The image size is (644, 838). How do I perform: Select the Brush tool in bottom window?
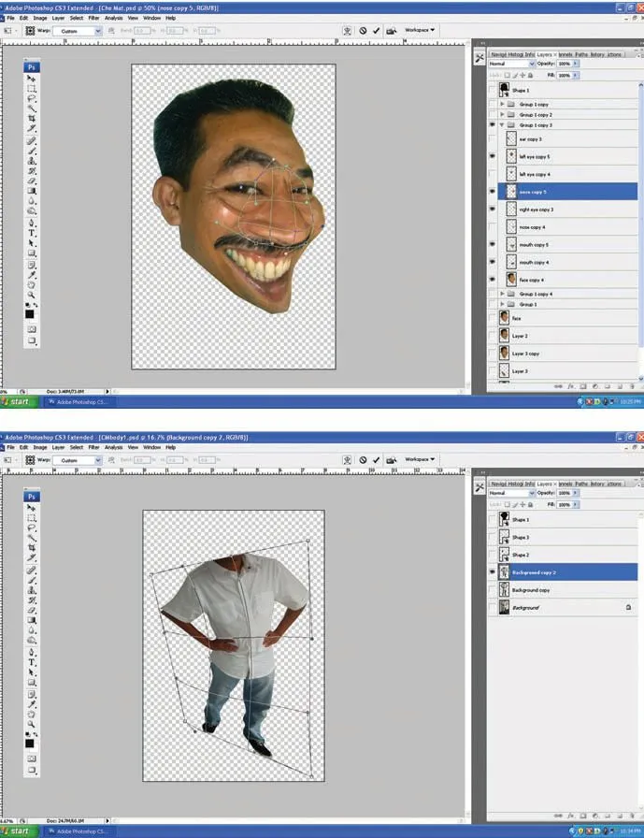(x=32, y=580)
